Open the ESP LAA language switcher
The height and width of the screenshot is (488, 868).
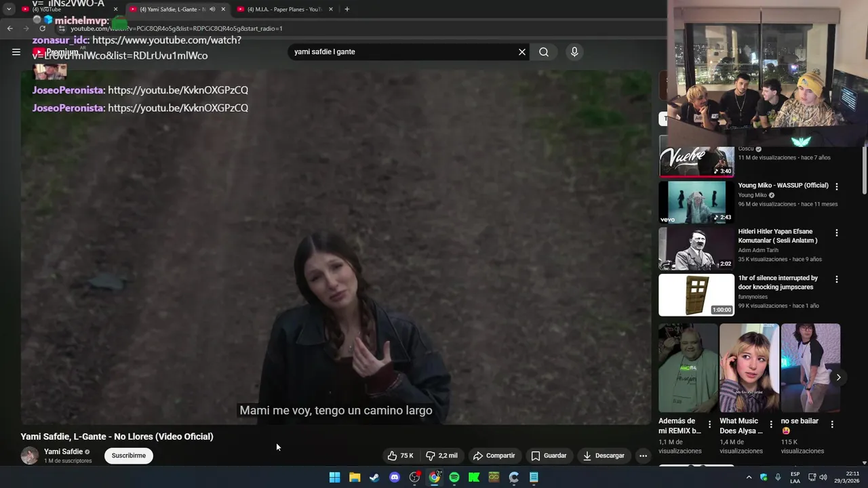coord(795,477)
